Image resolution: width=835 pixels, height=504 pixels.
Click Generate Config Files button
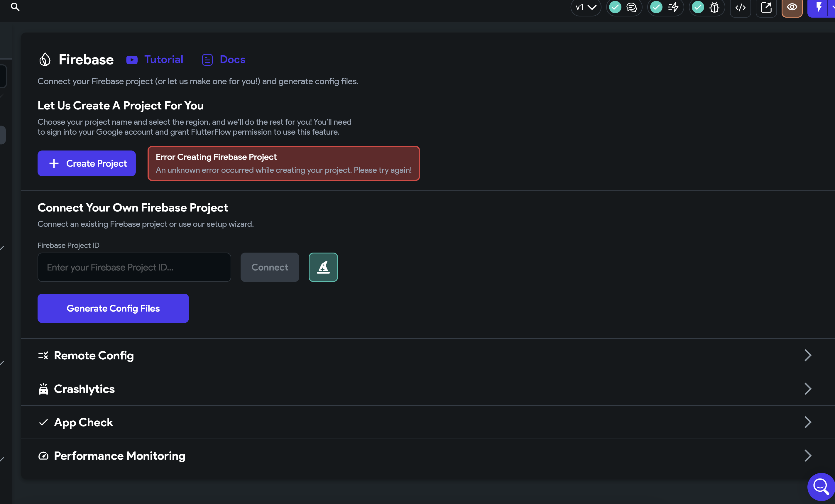click(x=113, y=308)
